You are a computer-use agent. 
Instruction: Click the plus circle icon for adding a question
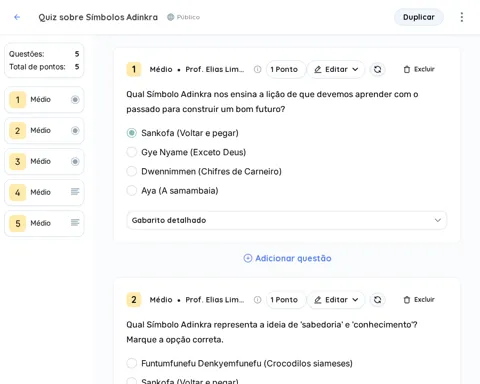tap(248, 258)
